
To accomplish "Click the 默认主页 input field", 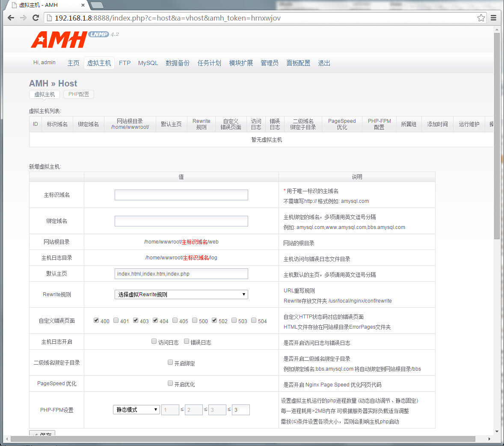I will point(181,274).
